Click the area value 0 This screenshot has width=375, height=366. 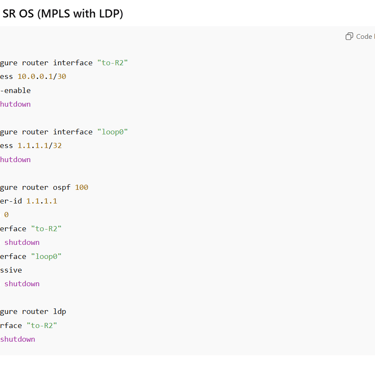[6, 215]
